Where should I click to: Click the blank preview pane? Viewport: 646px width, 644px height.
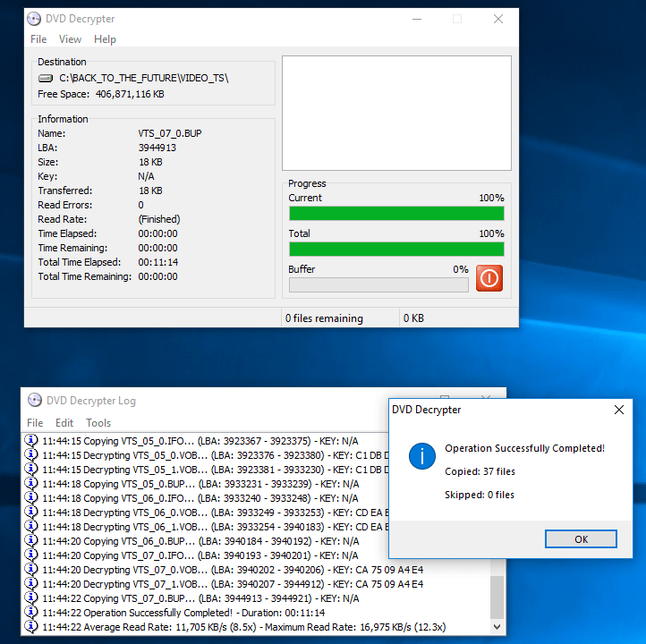click(x=396, y=114)
